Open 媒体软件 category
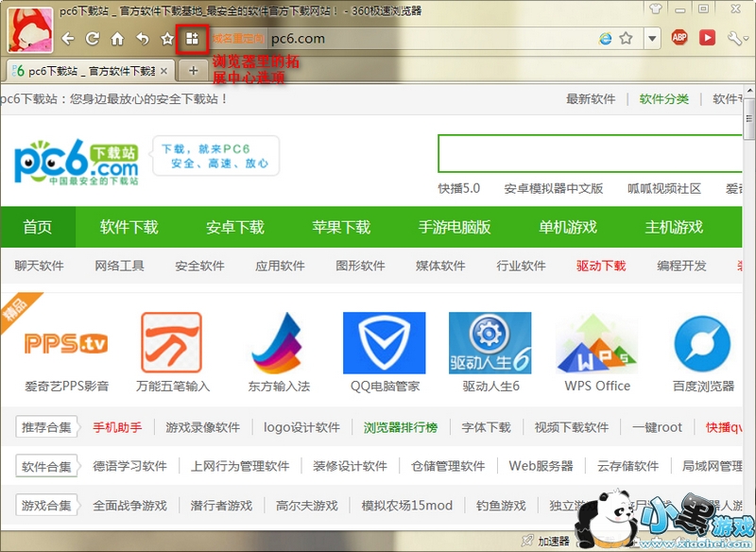This screenshot has height=552, width=756. coord(440,266)
